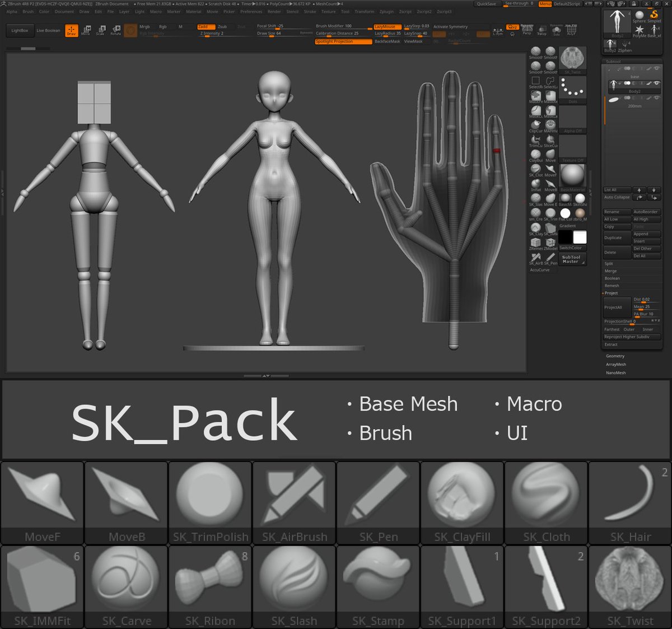Click the Duplicate subtool button
672x629 pixels.
click(x=617, y=237)
